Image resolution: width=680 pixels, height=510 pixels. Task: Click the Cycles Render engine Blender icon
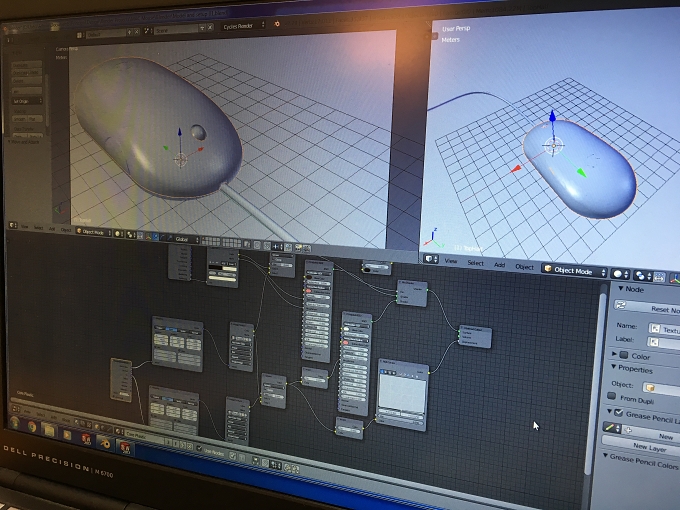[277, 24]
